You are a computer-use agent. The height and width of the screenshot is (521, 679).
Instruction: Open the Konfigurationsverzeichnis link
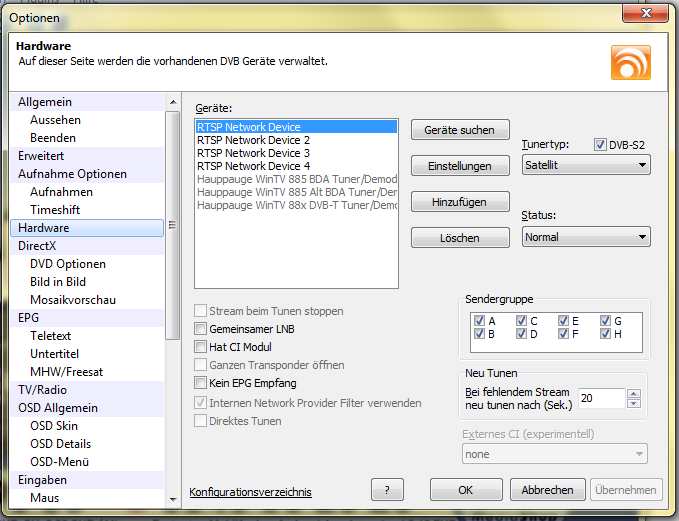(250, 492)
